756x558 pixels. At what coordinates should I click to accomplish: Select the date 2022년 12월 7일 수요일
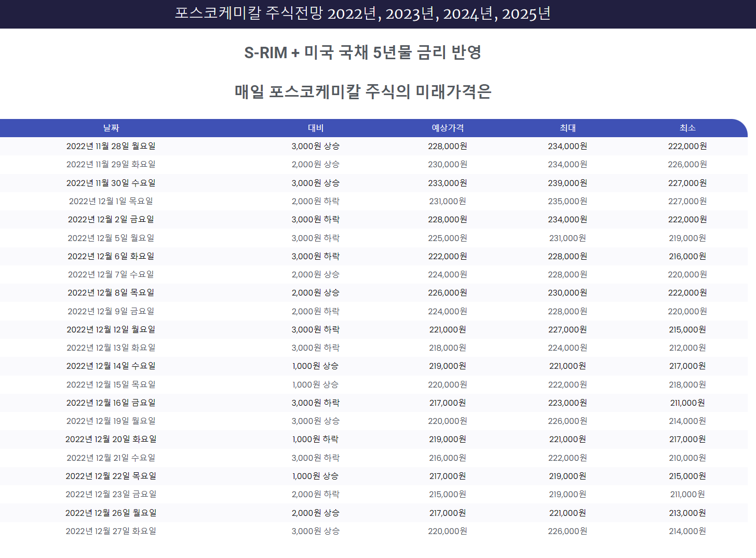pos(111,274)
